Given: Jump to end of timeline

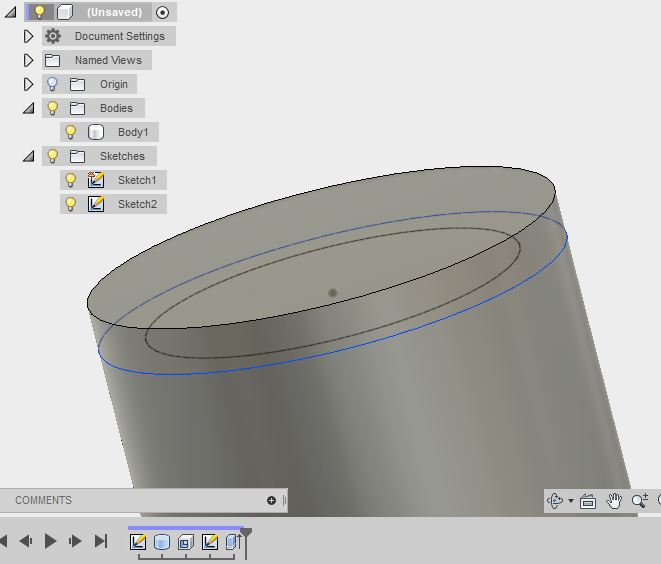Looking at the screenshot, I should [100, 541].
